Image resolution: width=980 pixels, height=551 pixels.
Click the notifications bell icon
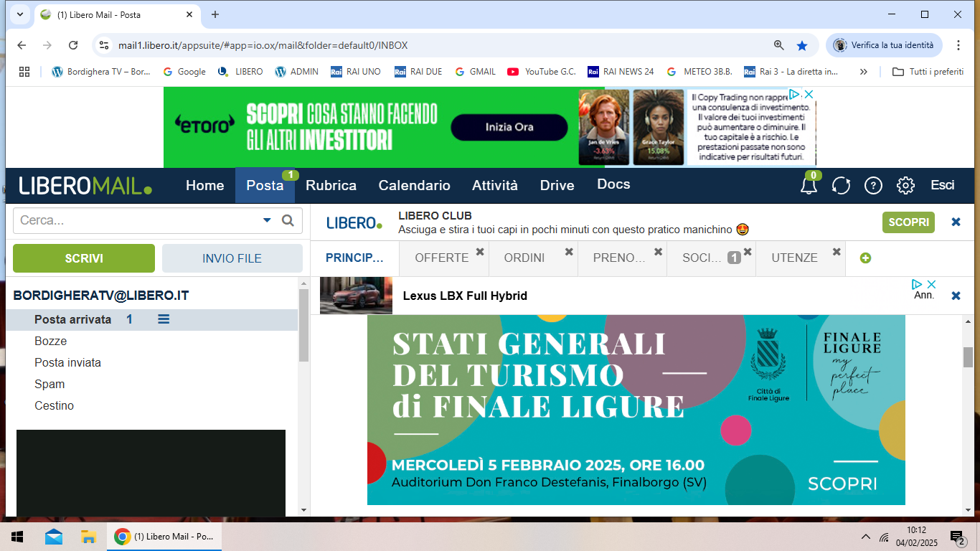(809, 186)
